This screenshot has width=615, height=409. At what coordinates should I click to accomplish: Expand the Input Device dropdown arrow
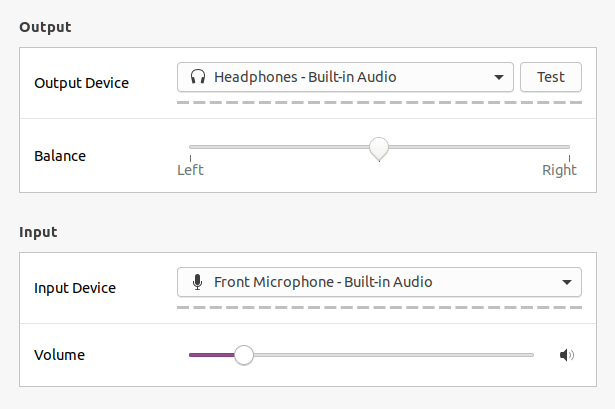pyautogui.click(x=566, y=282)
